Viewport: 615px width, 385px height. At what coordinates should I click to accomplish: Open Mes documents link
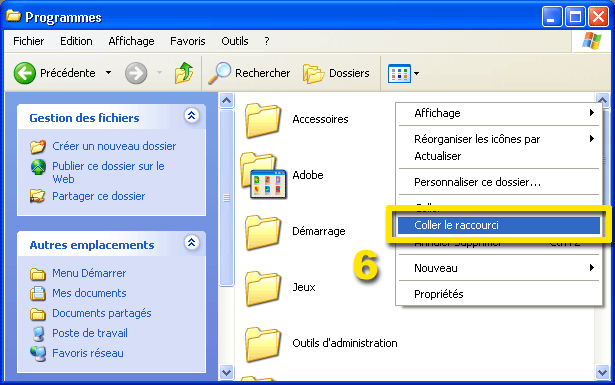pos(89,293)
